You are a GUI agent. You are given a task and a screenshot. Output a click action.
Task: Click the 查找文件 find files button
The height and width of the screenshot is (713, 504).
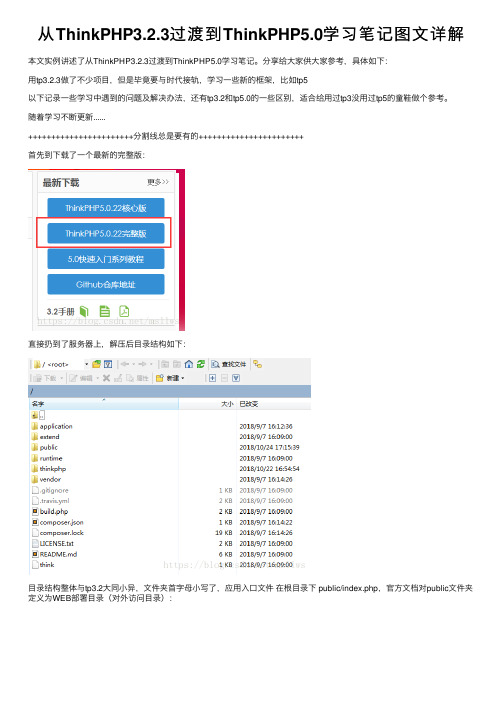coord(229,364)
